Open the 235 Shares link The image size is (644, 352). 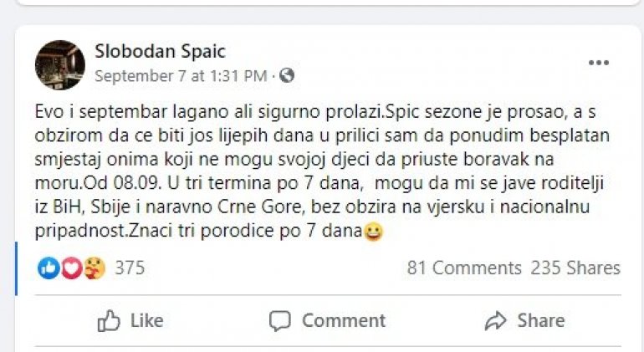[575, 268]
